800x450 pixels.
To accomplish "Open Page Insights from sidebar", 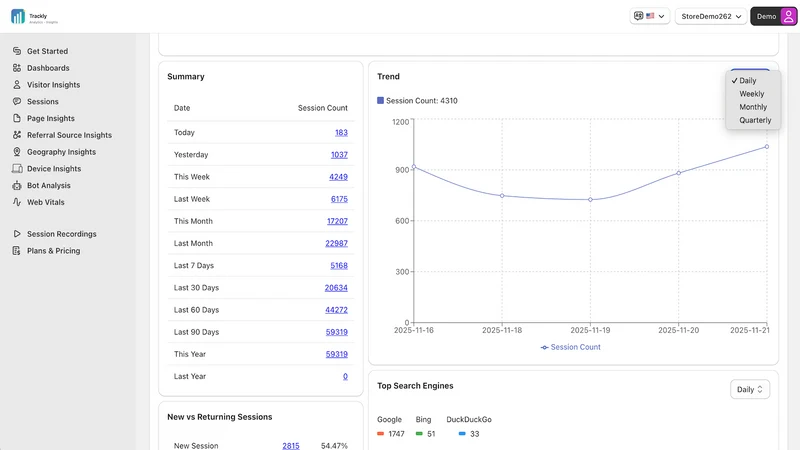I will [51, 118].
